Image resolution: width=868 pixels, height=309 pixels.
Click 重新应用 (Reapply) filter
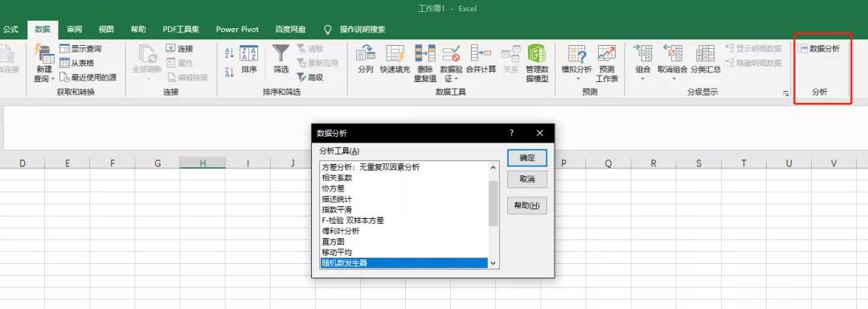(x=317, y=63)
